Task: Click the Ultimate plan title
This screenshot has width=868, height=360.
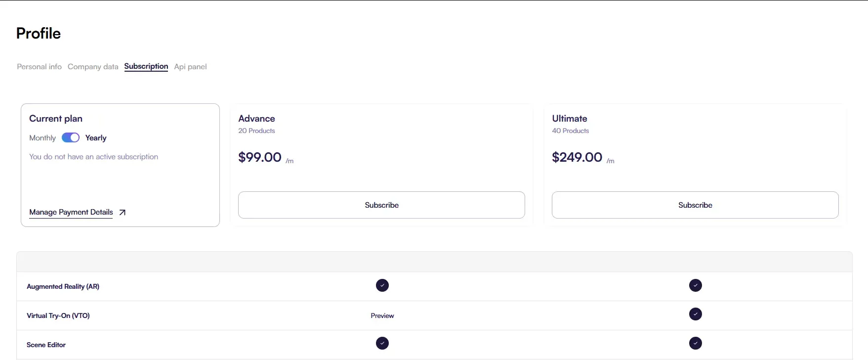Action: click(569, 118)
